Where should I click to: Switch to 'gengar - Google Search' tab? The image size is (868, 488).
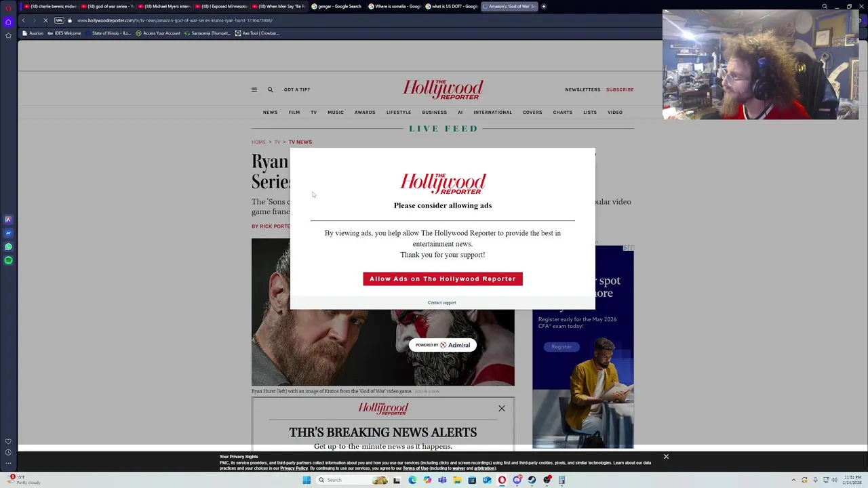point(336,6)
